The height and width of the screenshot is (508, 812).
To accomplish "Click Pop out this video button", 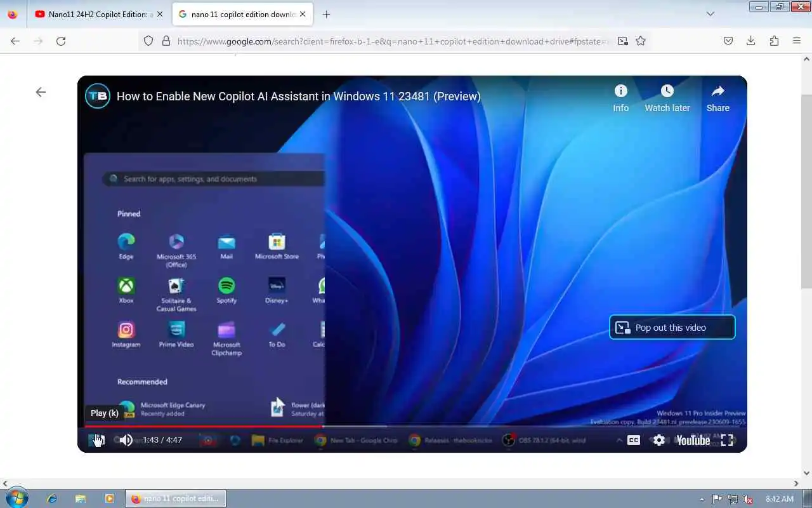I will click(x=672, y=328).
